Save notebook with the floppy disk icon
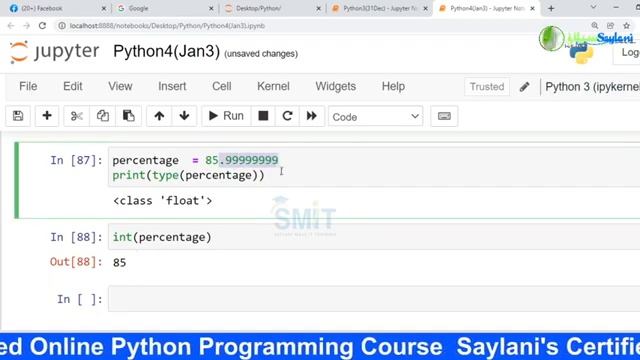The width and height of the screenshot is (640, 360). pos(18,116)
